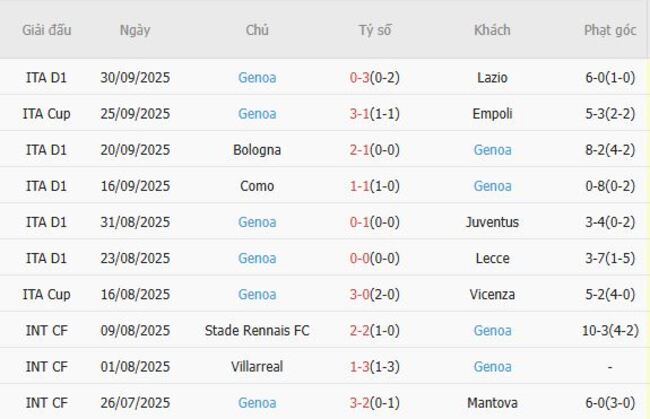Select the 26/07/2025 date cell
Image resolution: width=650 pixels, height=419 pixels.
pyautogui.click(x=135, y=402)
